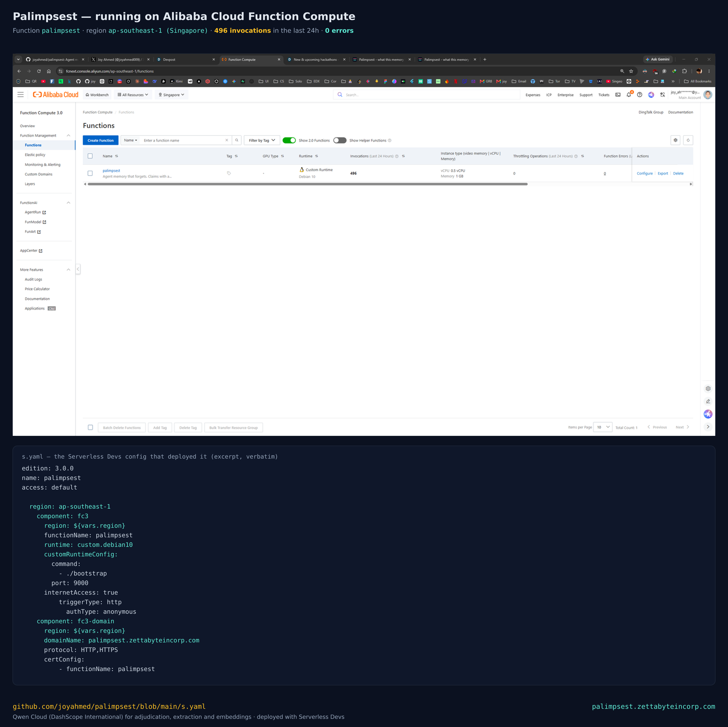Open Filter by Tag dropdown
The height and width of the screenshot is (727, 728).
pyautogui.click(x=262, y=140)
